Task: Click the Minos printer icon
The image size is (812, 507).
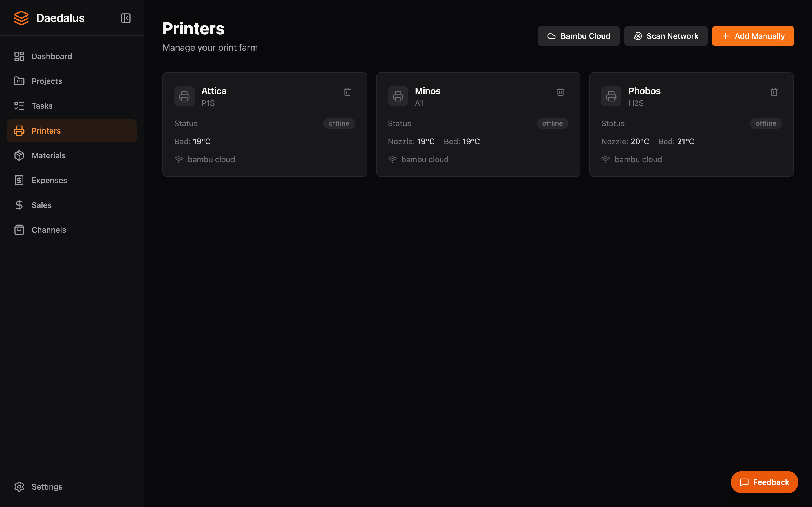Action: click(x=398, y=97)
